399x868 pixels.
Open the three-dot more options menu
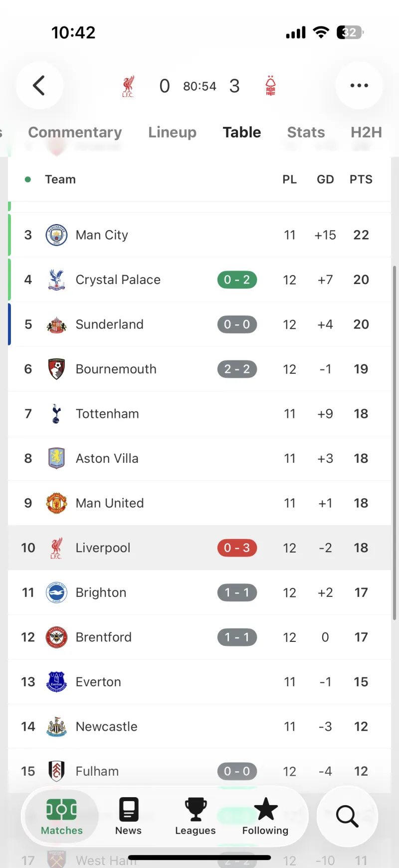tap(359, 86)
